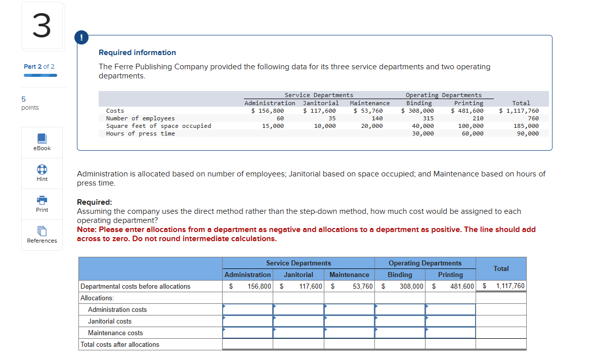
Task: Expand Janitorial costs prompt under Printing
Action: tap(450, 321)
